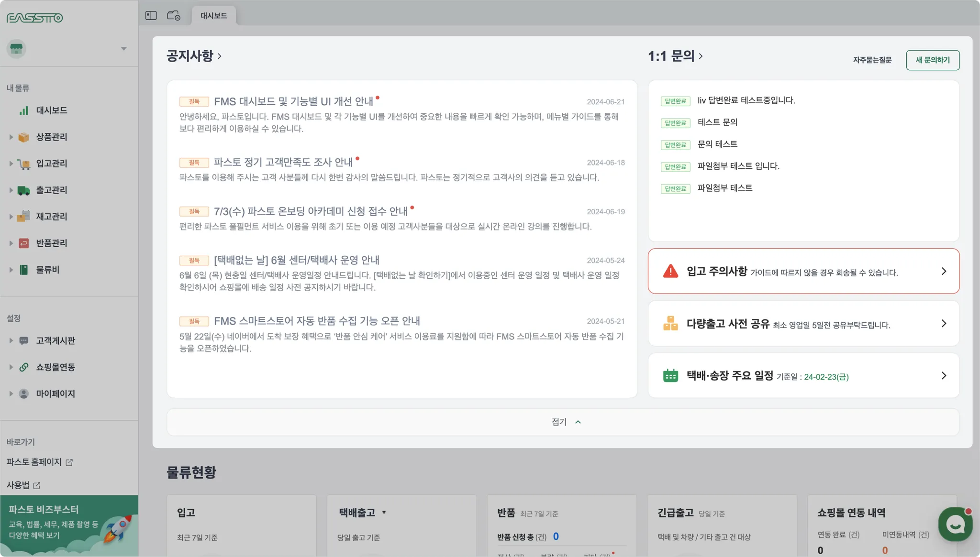980x557 pixels.
Task: Open the 택배출고 dropdown arrow
Action: click(x=384, y=513)
